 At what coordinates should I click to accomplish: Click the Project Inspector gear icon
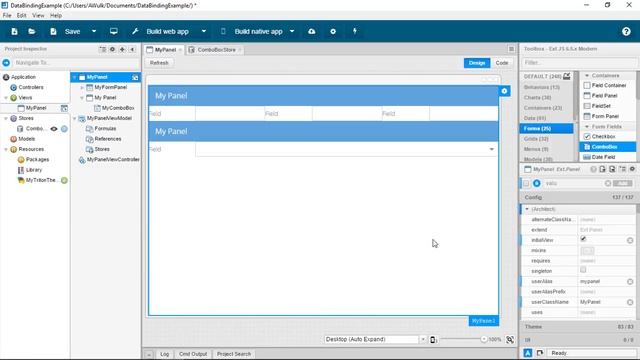point(112,49)
